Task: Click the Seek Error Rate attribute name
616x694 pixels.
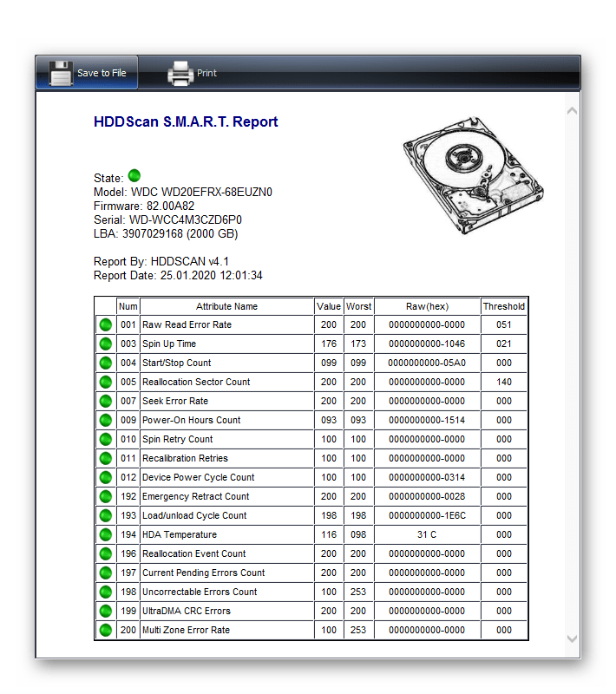Action: click(x=175, y=401)
